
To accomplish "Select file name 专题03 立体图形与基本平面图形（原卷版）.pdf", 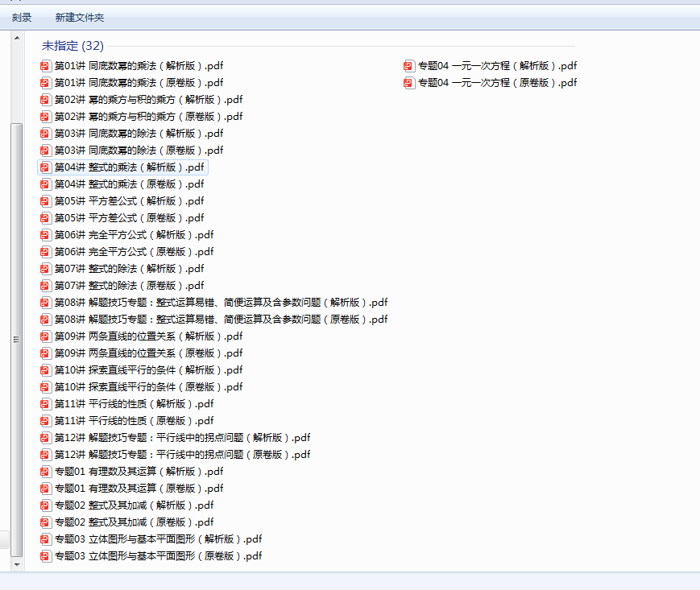I will (159, 556).
